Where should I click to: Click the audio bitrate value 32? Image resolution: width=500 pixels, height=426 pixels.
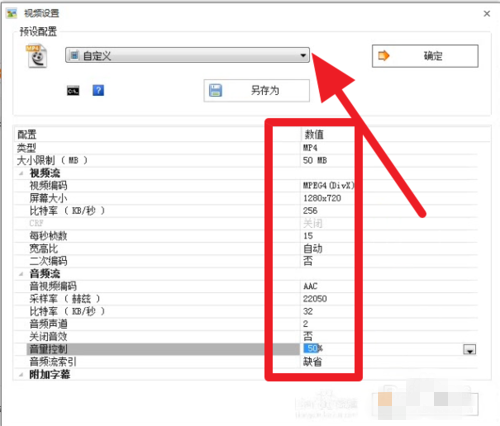[308, 311]
